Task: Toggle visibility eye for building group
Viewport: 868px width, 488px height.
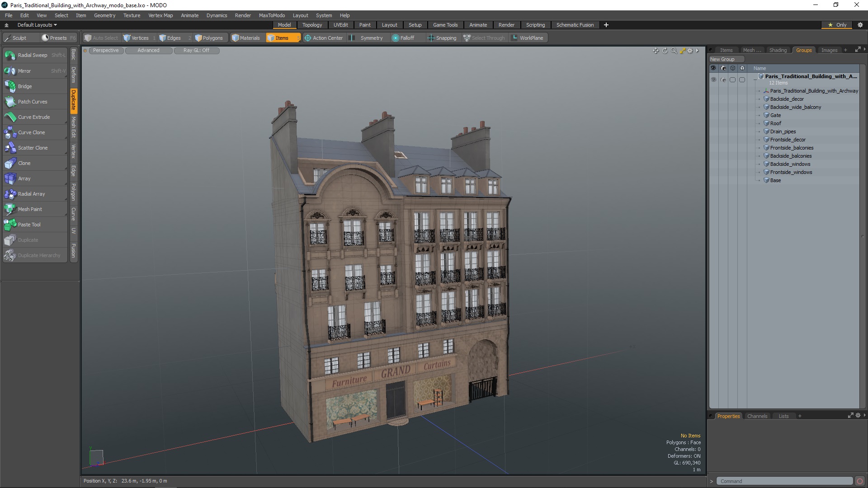Action: click(x=713, y=80)
